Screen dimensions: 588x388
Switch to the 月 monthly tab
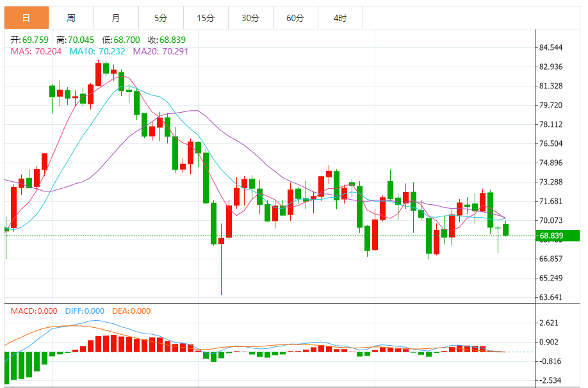[x=116, y=18]
